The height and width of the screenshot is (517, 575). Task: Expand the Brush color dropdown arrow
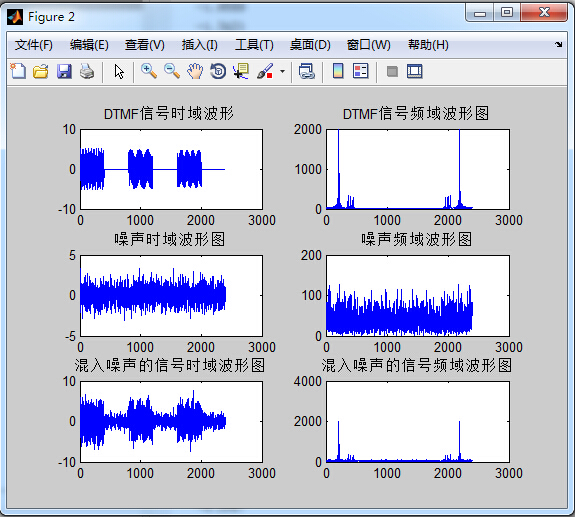282,71
